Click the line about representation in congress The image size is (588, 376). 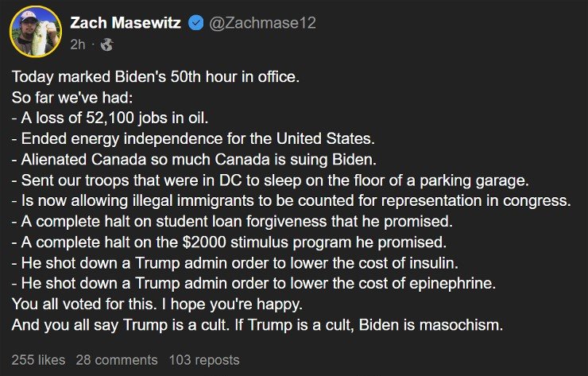point(291,201)
